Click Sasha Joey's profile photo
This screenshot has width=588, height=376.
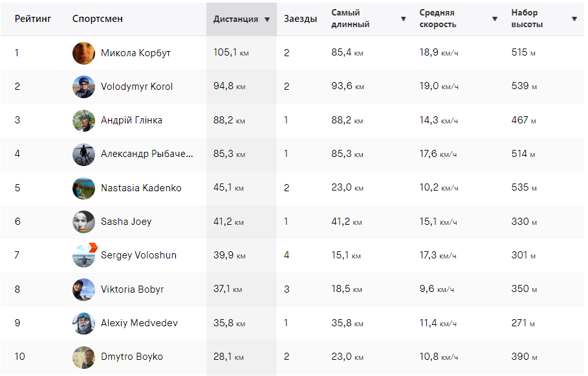coord(83,222)
